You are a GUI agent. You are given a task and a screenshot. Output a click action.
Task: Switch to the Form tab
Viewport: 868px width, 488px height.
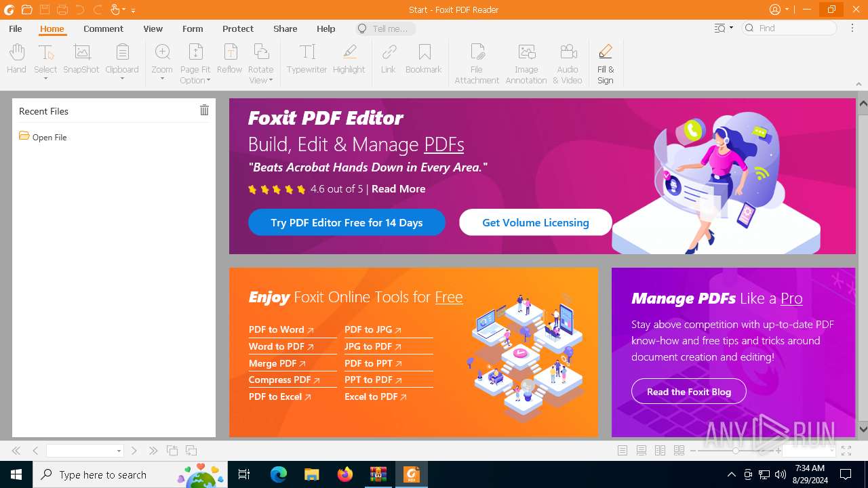tap(193, 28)
